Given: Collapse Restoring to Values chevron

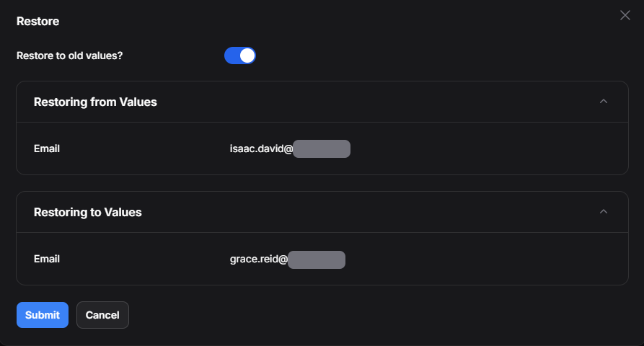Looking at the screenshot, I should coord(604,212).
